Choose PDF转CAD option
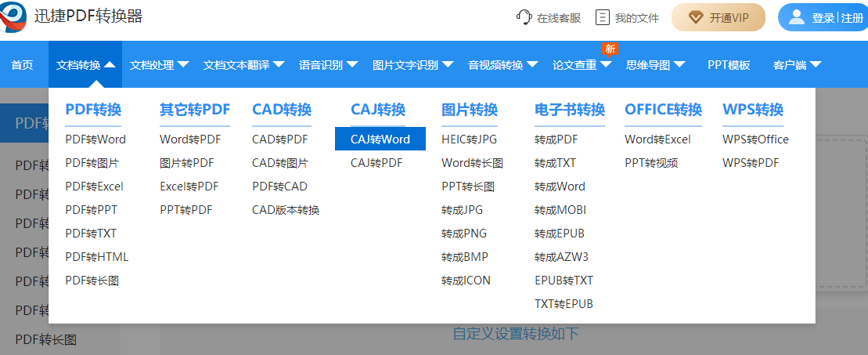Viewport: 868px width, 355px height. [279, 187]
